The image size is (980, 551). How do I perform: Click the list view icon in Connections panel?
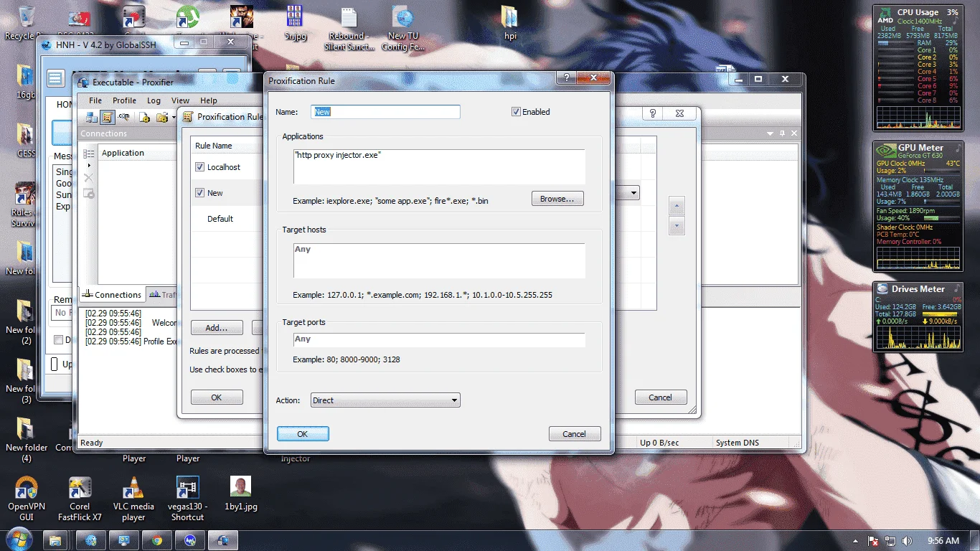[89, 154]
